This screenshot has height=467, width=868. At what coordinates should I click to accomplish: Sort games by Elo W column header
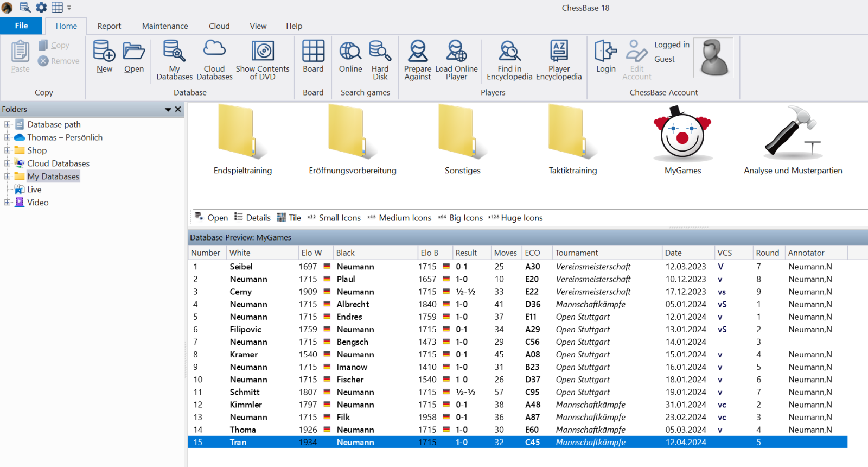click(x=311, y=253)
